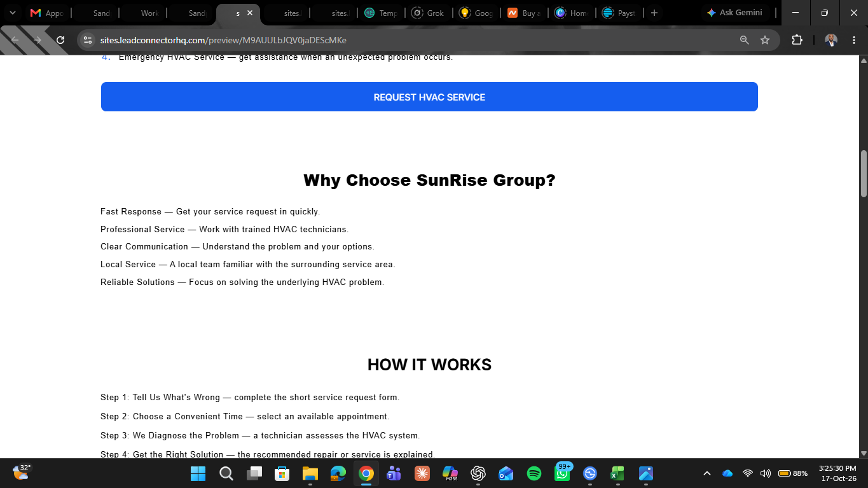Open Microsoft 365 Copilot from taskbar

[450, 473]
